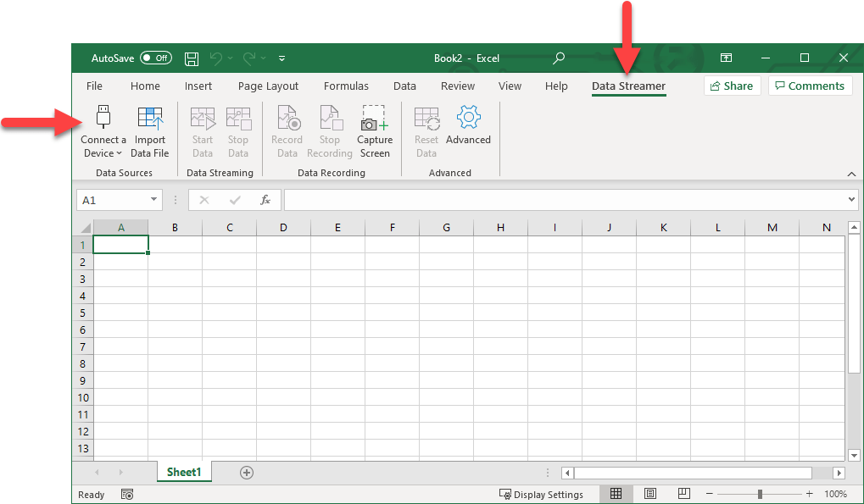864x504 pixels.
Task: Click the Connect a Device plug icon
Action: point(103,117)
